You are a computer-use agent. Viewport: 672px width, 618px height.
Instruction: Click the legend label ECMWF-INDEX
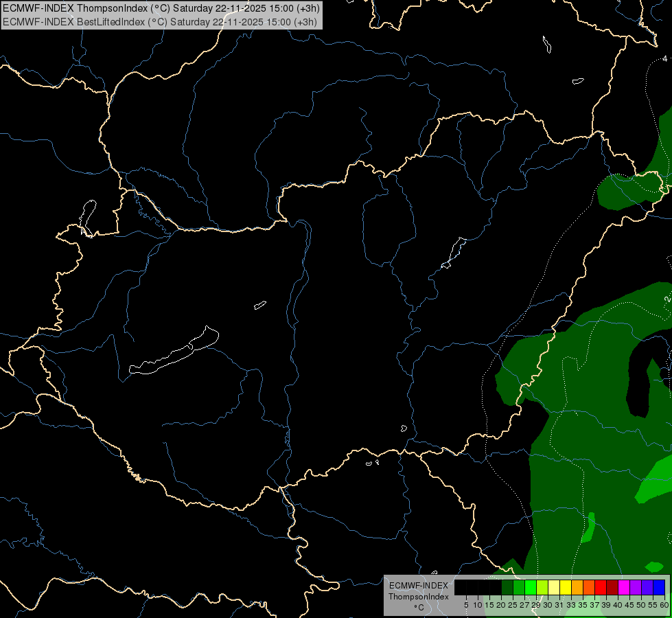[419, 586]
